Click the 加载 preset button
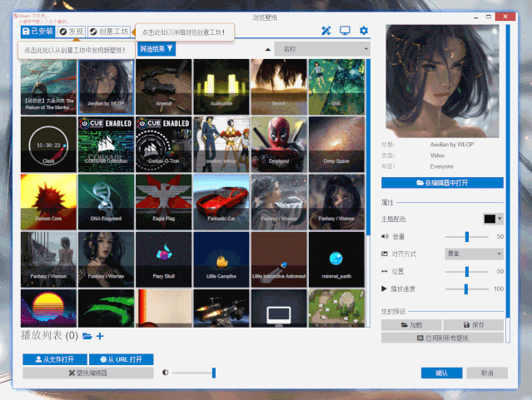Viewport: 532px width, 400px height. 411,325
